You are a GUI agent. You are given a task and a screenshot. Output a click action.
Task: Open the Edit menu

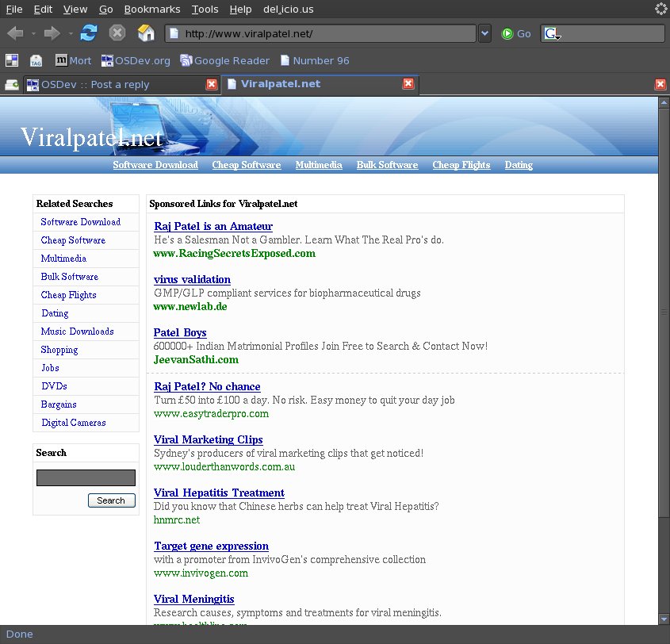click(43, 9)
